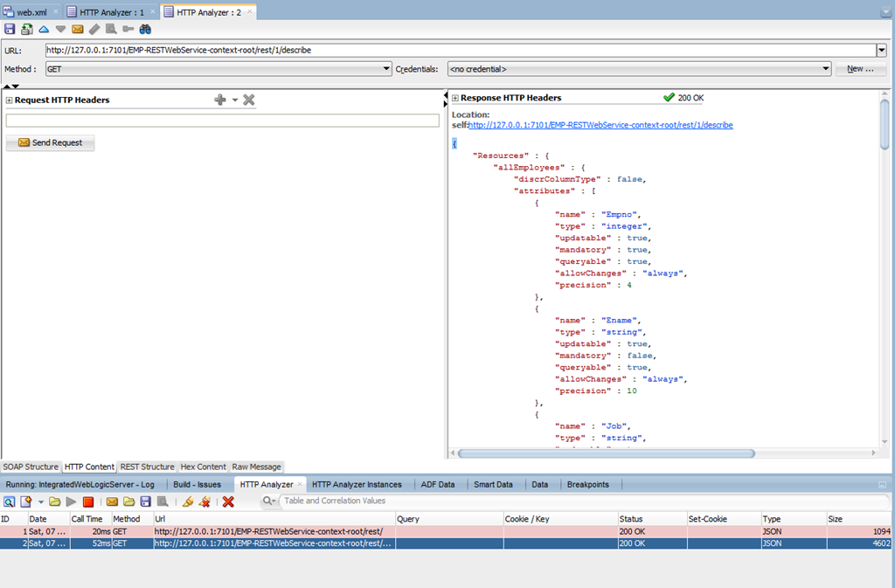Open the Credentials dropdown
The width and height of the screenshot is (895, 588).
point(826,69)
